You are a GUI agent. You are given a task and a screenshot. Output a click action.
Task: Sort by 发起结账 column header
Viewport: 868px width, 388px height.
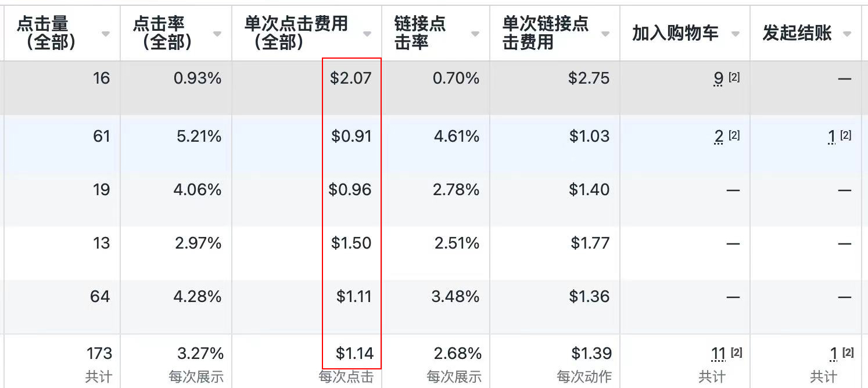tap(797, 34)
